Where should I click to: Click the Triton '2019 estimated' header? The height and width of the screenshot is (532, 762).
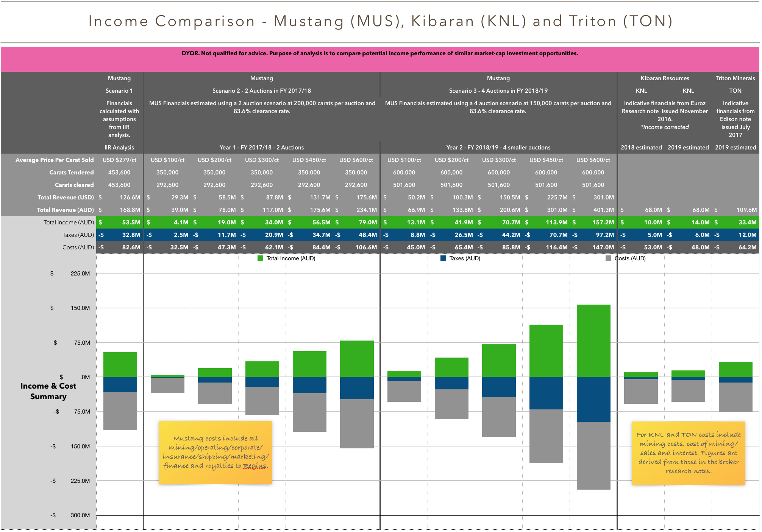[x=735, y=148]
